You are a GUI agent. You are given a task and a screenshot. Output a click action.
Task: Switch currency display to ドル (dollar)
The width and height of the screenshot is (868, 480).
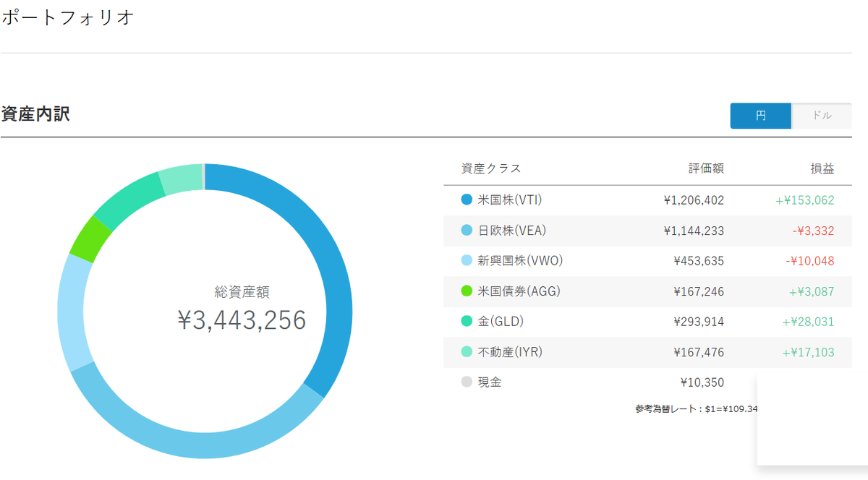[x=822, y=116]
